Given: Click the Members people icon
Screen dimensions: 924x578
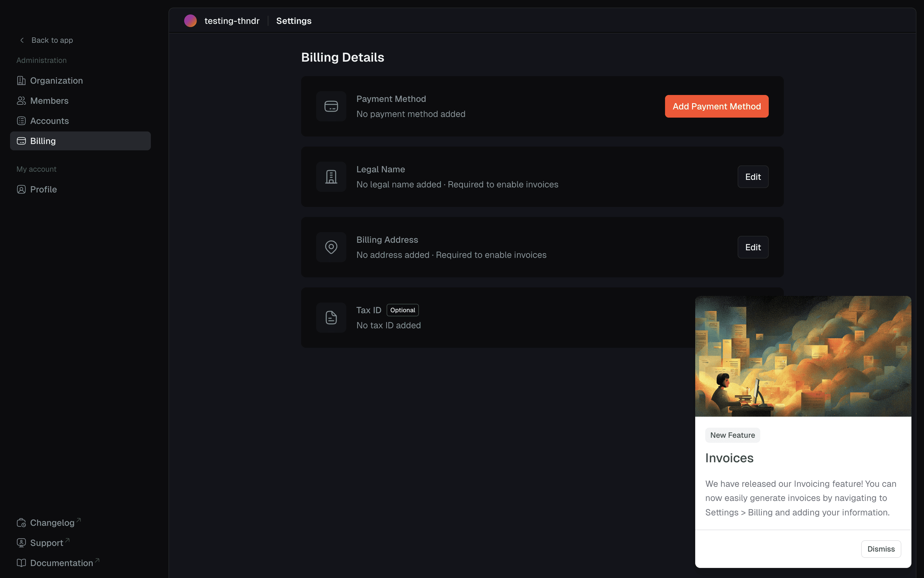Looking at the screenshot, I should coord(21,101).
